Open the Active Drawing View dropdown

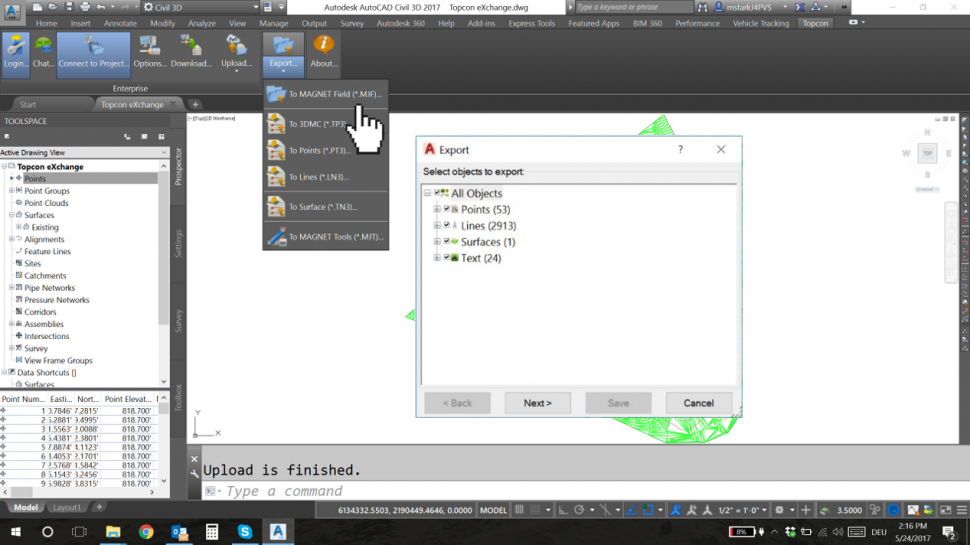pos(164,153)
